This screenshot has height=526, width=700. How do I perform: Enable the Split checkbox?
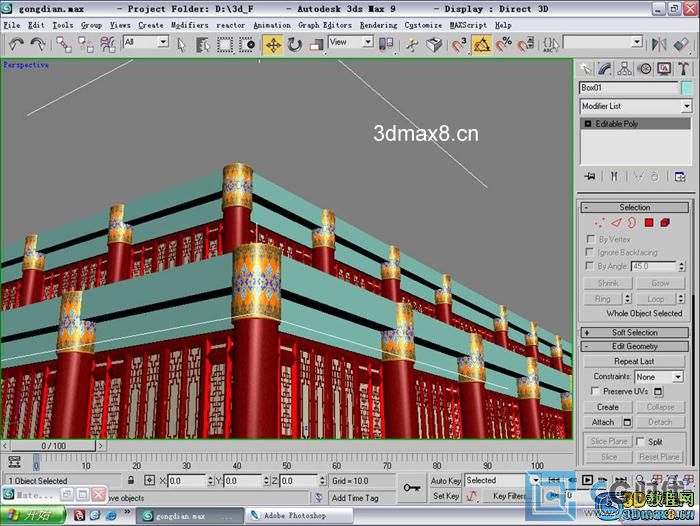(x=641, y=442)
